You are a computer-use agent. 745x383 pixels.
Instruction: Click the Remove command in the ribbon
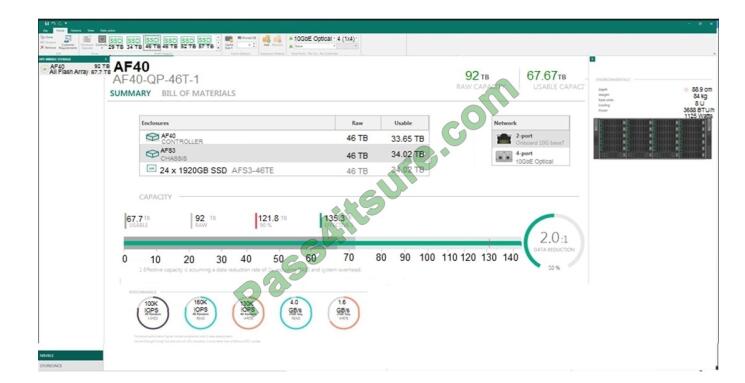click(48, 48)
